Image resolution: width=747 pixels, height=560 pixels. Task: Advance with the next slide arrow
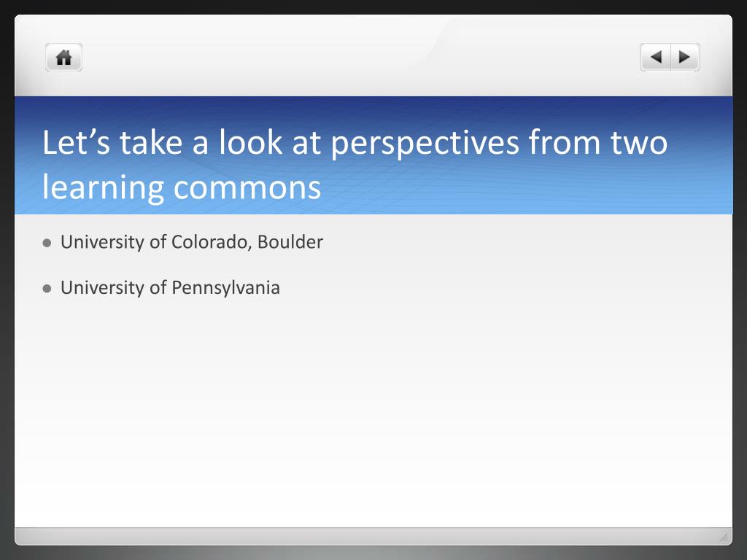(685, 58)
